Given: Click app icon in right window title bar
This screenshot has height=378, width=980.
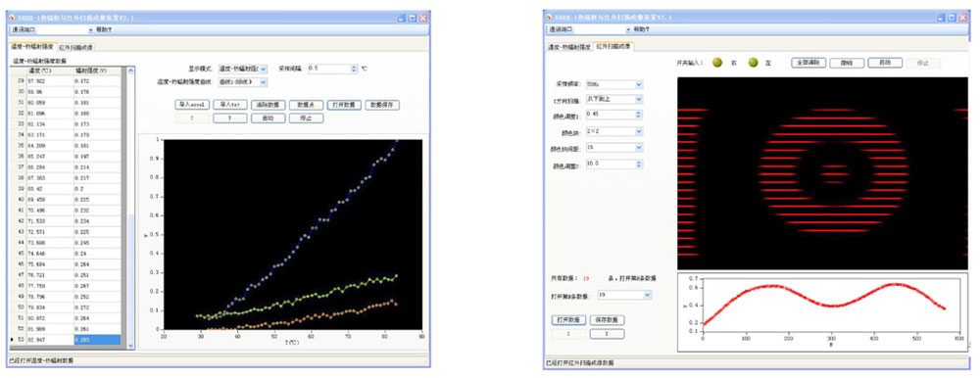Looking at the screenshot, I should coord(549,18).
